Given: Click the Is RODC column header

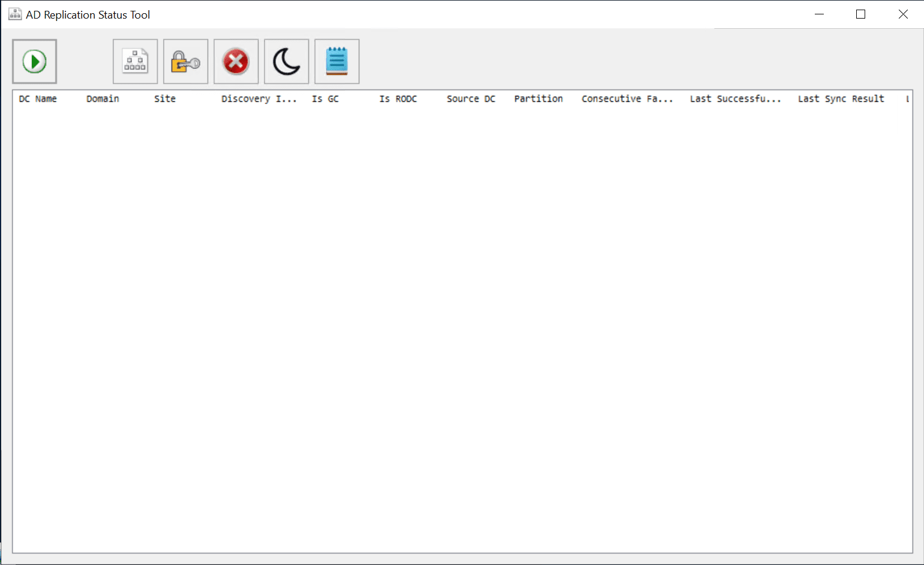Looking at the screenshot, I should tap(398, 99).
